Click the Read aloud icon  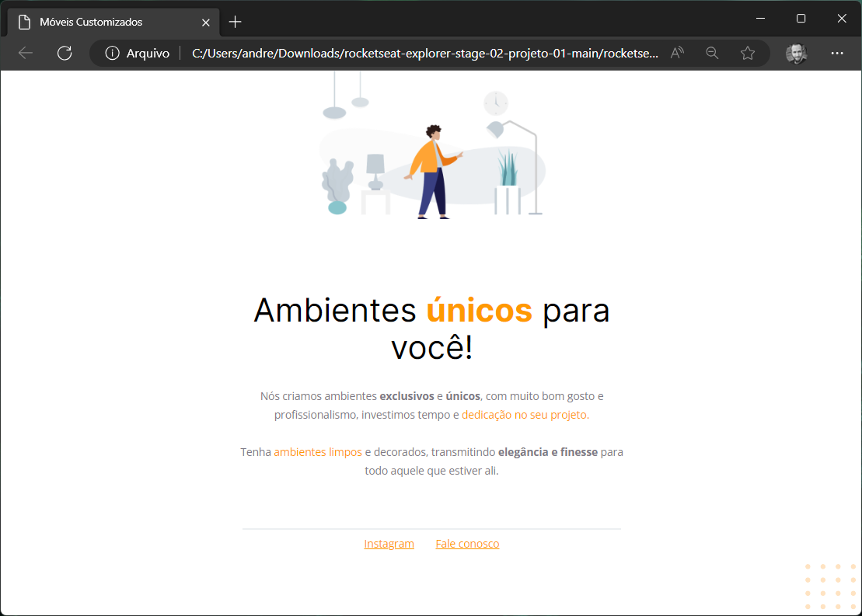[676, 53]
